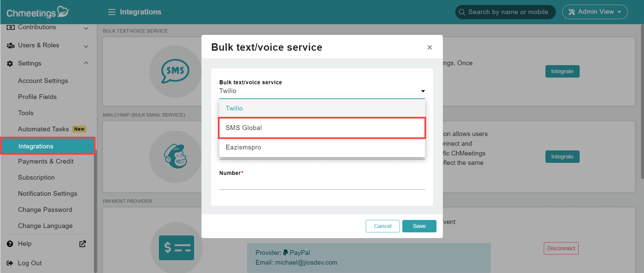Click the payment provider dollar icon
Image resolution: width=644 pixels, height=273 pixels.
coord(177,248)
